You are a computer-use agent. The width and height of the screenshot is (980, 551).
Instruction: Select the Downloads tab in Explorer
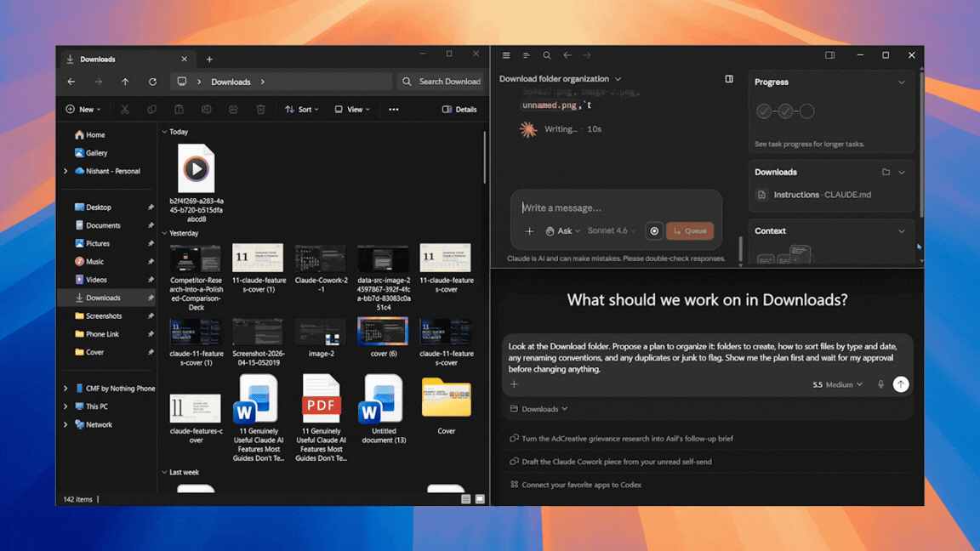pyautogui.click(x=126, y=60)
